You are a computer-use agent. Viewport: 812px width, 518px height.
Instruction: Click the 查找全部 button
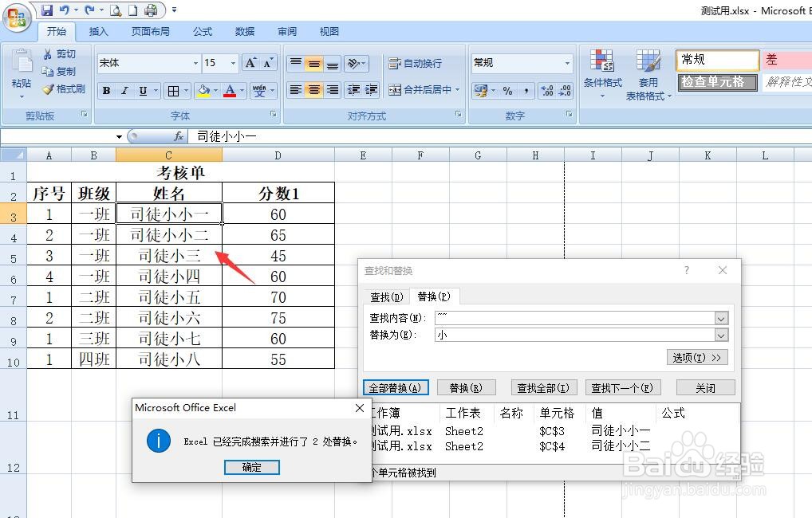pyautogui.click(x=544, y=387)
